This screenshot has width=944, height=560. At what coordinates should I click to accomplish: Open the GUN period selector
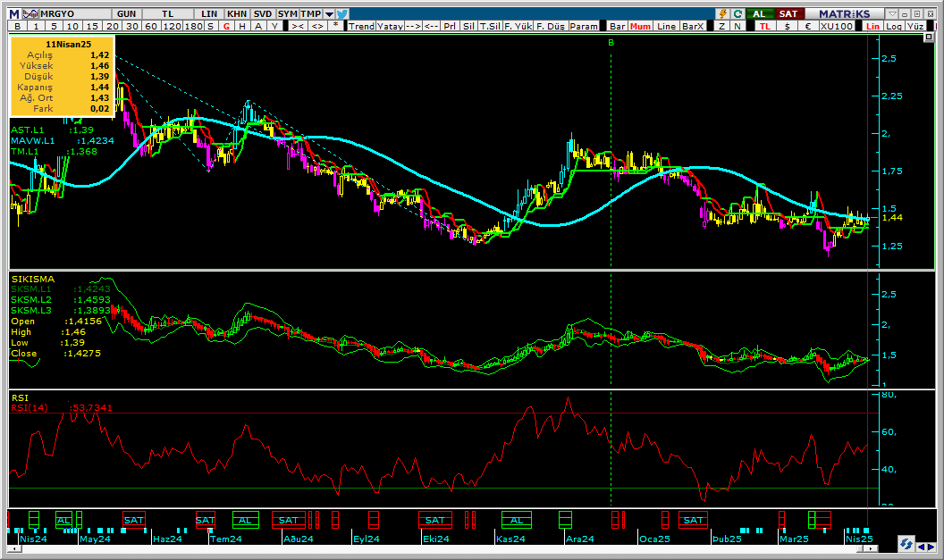tap(127, 13)
